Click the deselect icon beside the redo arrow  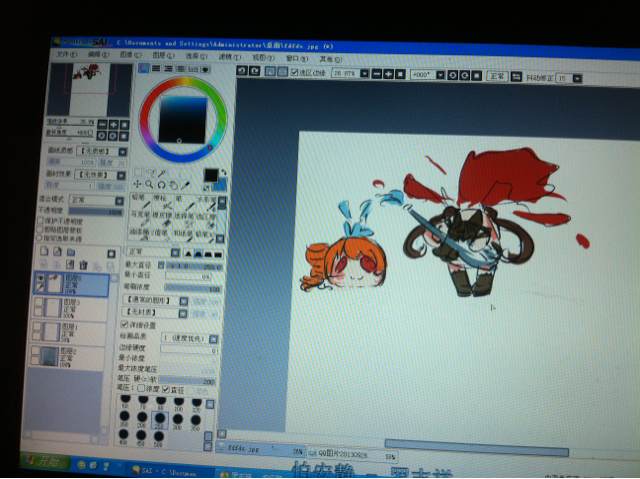tap(270, 71)
